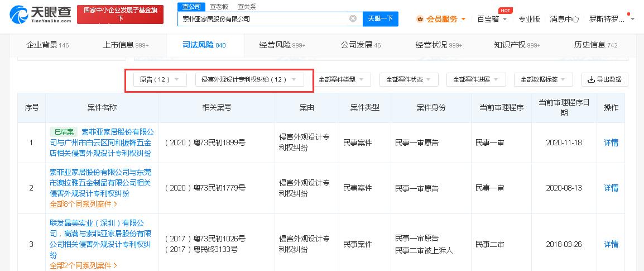The height and width of the screenshot is (271, 644).
Task: Select the 司法风险 tab
Action: (x=204, y=45)
